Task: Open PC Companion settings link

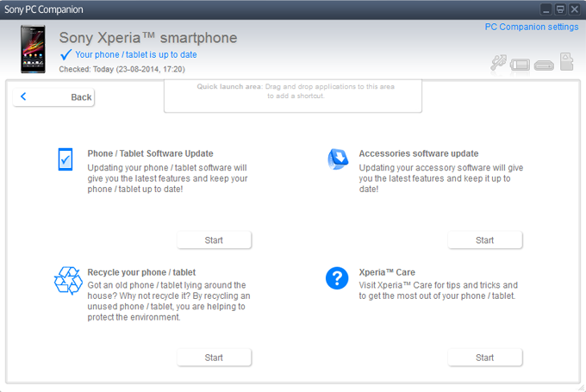Action: click(532, 27)
